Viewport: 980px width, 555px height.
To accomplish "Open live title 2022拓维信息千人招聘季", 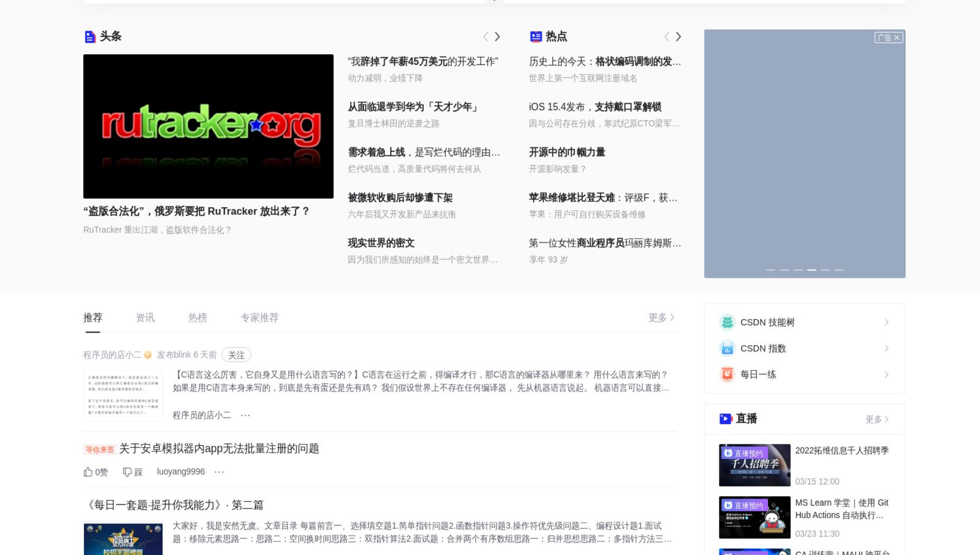I will (x=842, y=451).
